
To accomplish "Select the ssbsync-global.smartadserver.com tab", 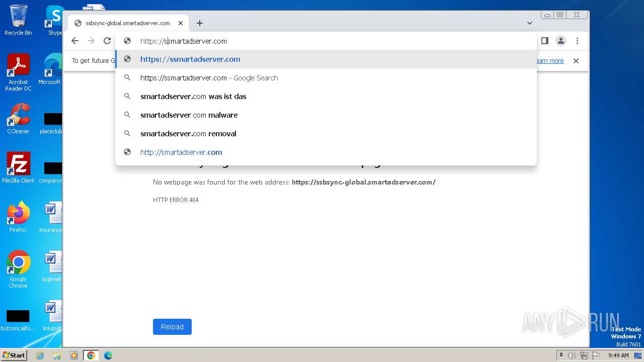I will tap(128, 23).
